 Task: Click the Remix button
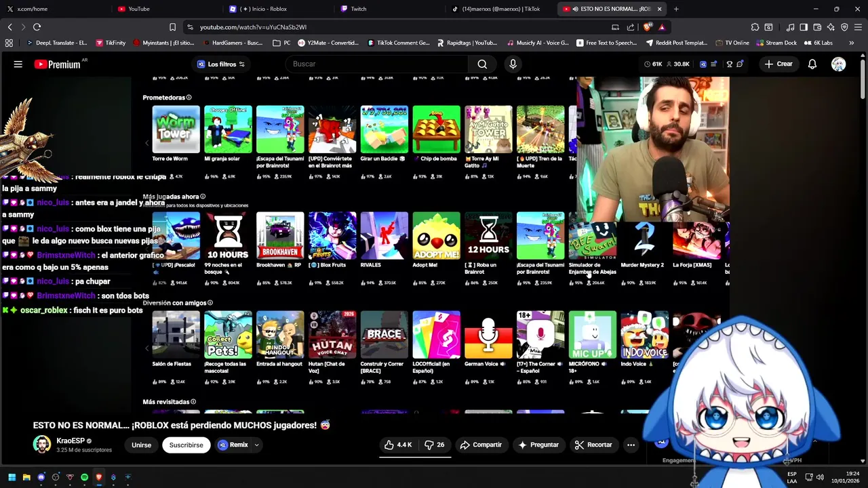pos(233,445)
